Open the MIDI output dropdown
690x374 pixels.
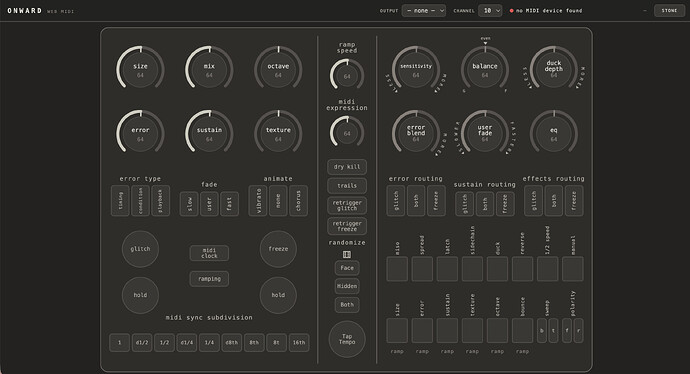(424, 11)
